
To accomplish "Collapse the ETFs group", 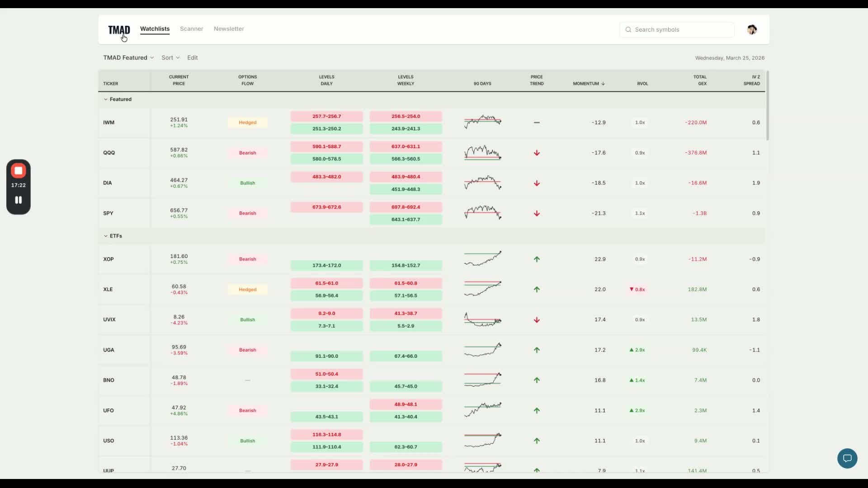I will [106, 236].
